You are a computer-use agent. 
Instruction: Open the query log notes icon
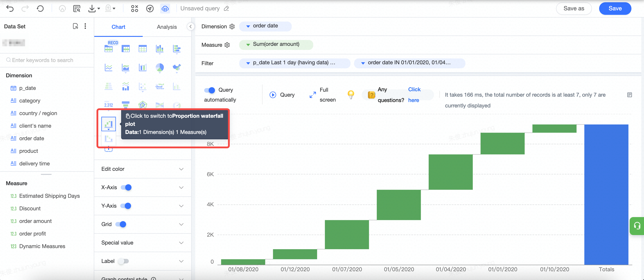click(x=629, y=95)
